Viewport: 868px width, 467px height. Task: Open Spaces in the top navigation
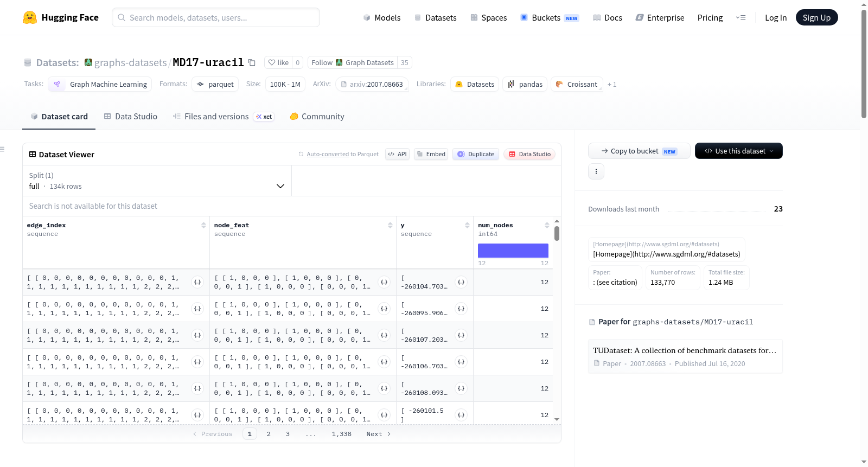(x=488, y=18)
